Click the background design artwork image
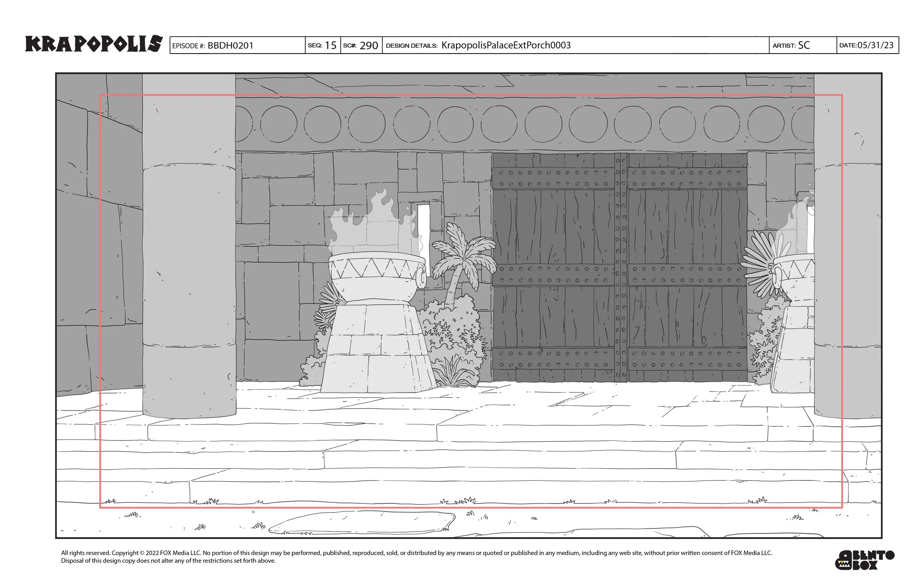Viewport: 924px width, 578px height. (x=469, y=305)
